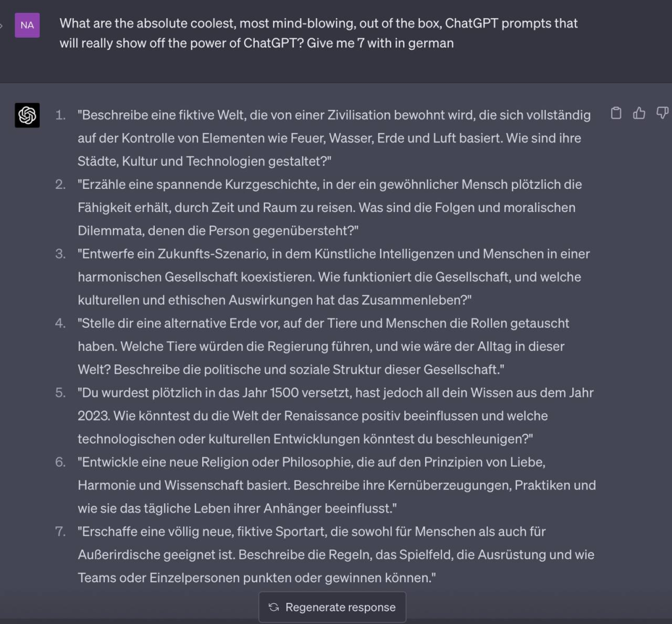Click the circular arrows icon beside Regenerate
Image resolution: width=672 pixels, height=624 pixels.
coord(274,607)
